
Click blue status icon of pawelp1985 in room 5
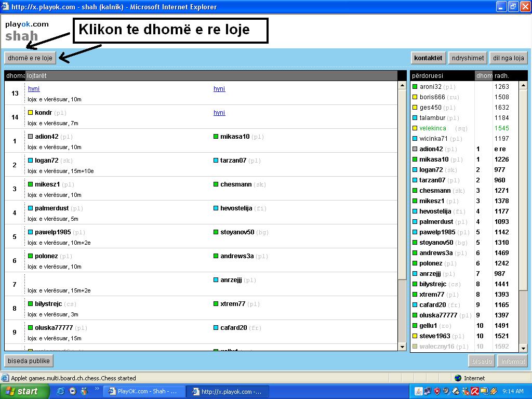[x=31, y=232]
